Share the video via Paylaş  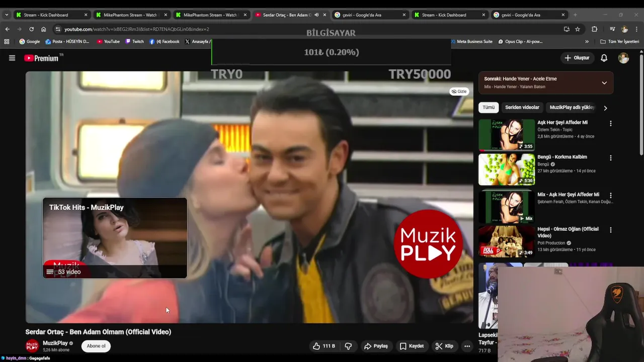(x=376, y=346)
